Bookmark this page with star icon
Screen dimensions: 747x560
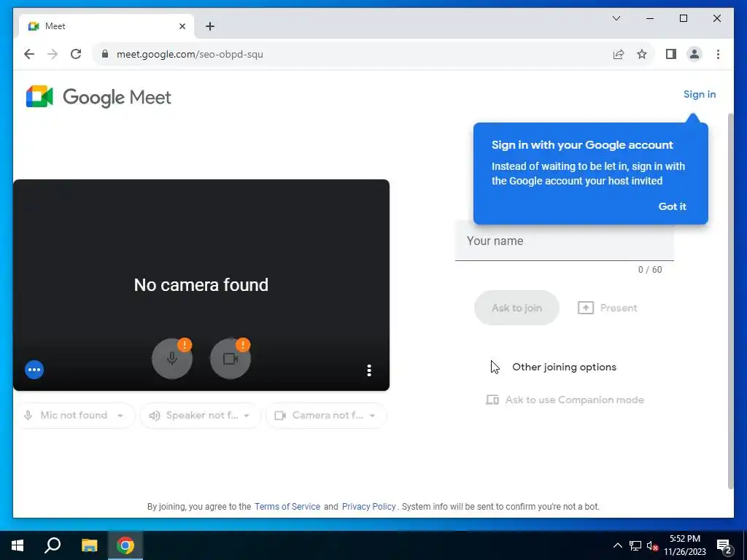point(642,54)
